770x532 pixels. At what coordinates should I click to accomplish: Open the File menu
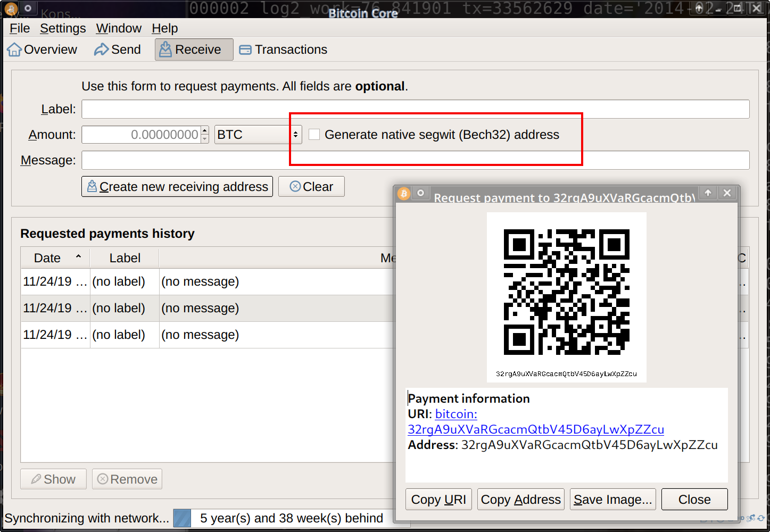click(x=20, y=28)
